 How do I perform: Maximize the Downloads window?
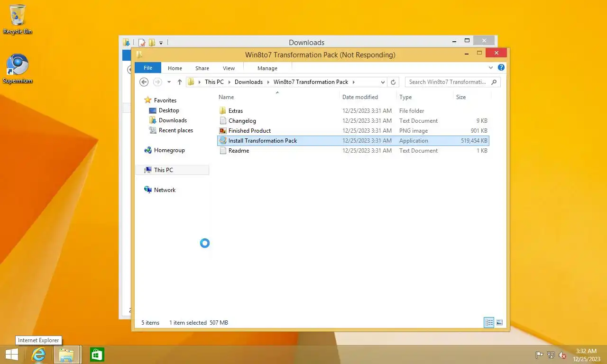tap(467, 41)
